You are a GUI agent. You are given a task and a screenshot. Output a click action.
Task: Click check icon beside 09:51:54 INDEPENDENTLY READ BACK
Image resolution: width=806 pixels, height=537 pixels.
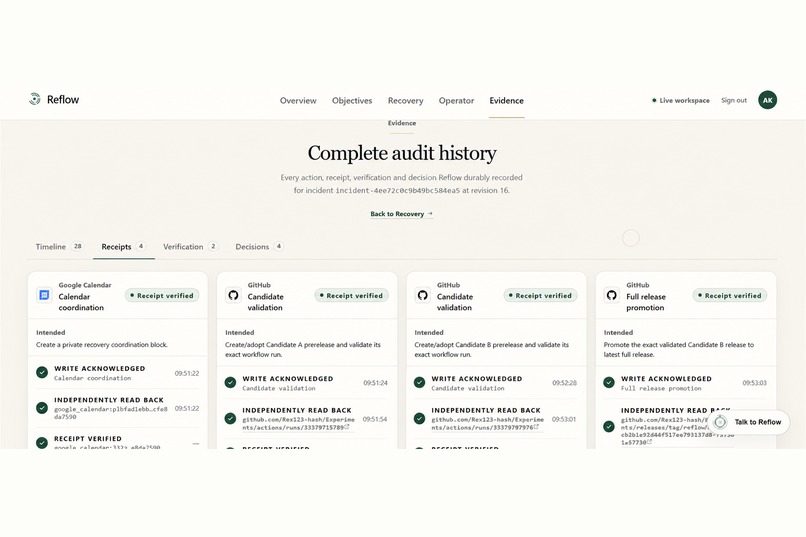click(230, 419)
